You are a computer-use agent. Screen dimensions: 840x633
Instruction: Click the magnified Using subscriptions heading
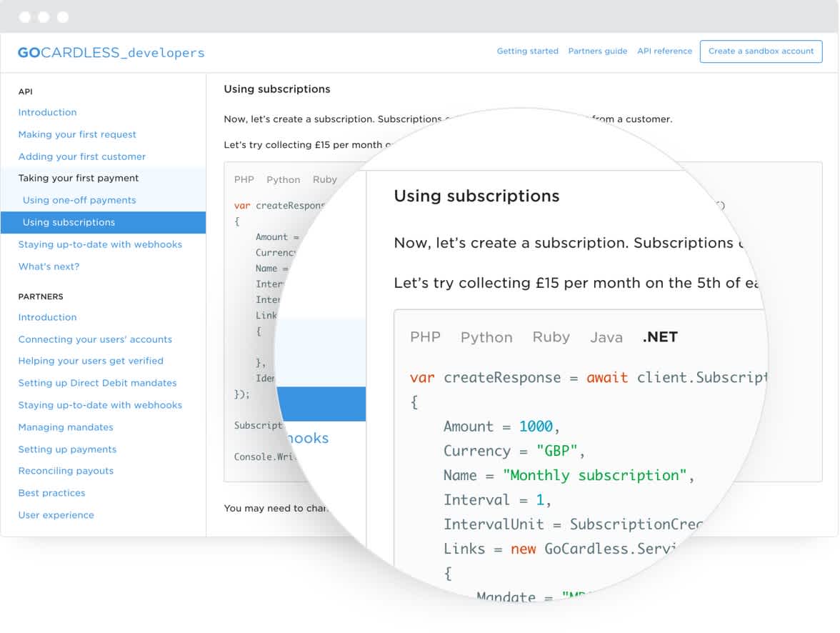click(x=477, y=196)
